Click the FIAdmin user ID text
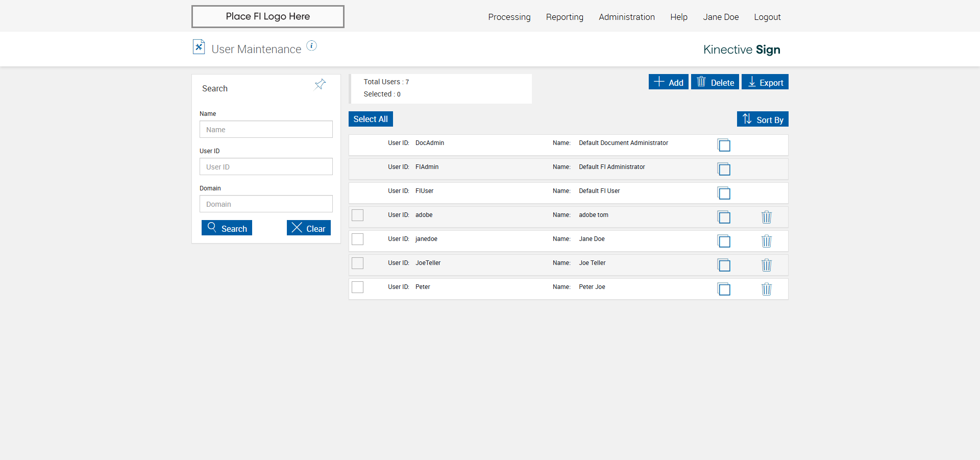The width and height of the screenshot is (980, 460). click(x=427, y=167)
